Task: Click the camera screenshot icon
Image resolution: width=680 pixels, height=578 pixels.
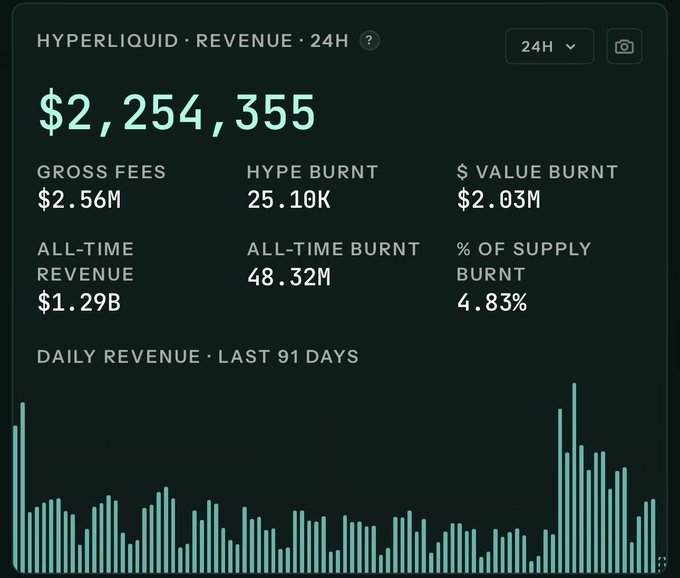Action: pyautogui.click(x=624, y=46)
